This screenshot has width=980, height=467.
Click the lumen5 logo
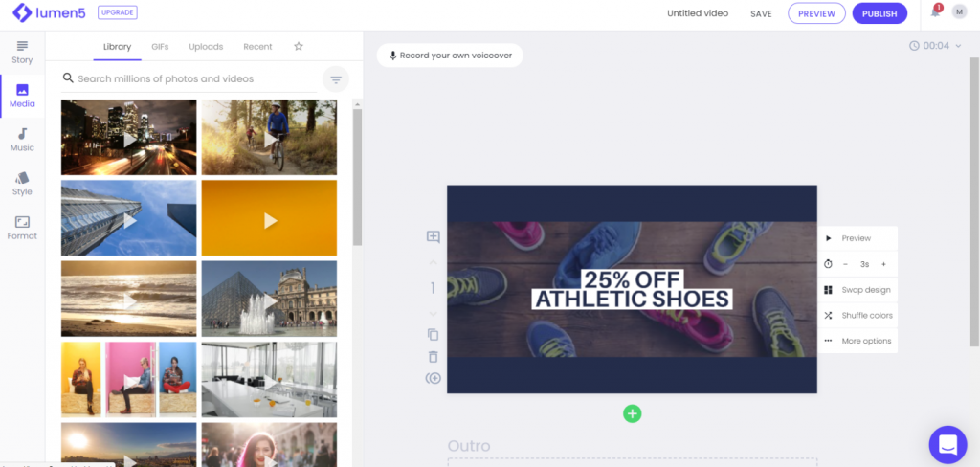[x=49, y=12]
